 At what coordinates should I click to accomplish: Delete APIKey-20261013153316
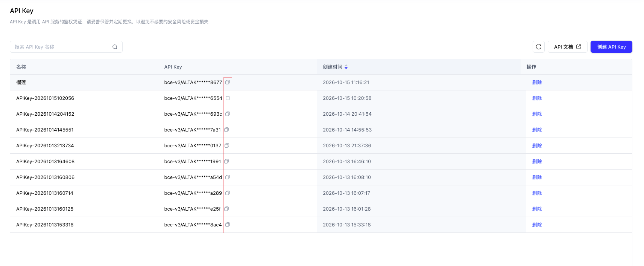(x=537, y=225)
